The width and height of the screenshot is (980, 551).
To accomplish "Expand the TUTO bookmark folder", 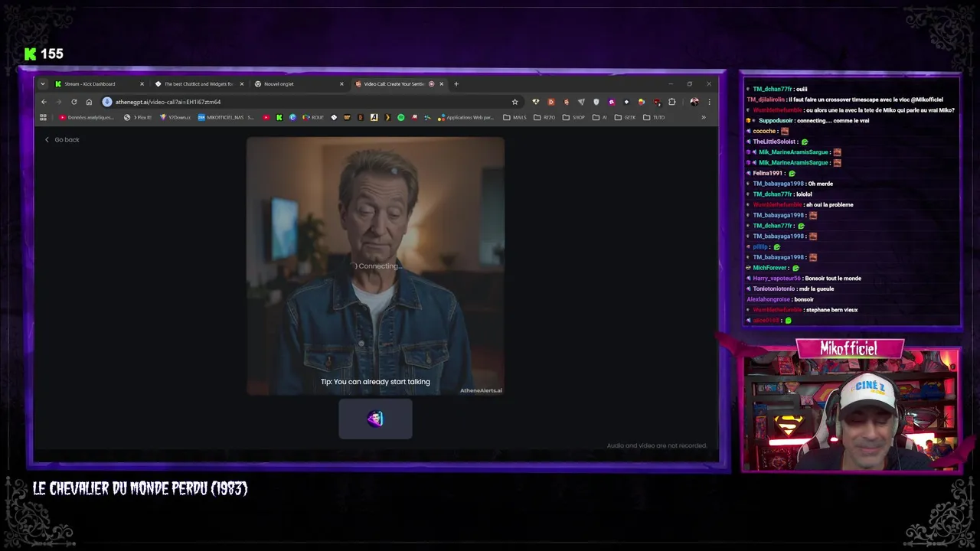I will point(654,117).
